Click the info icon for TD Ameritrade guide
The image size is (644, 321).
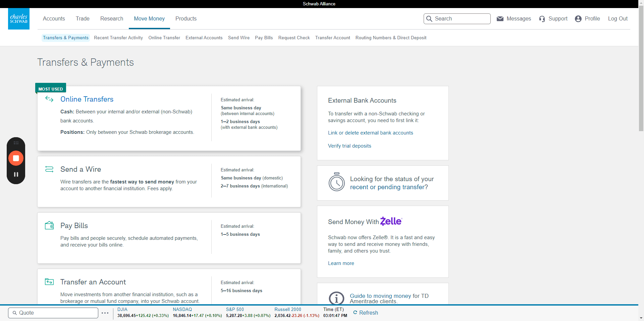(x=336, y=298)
